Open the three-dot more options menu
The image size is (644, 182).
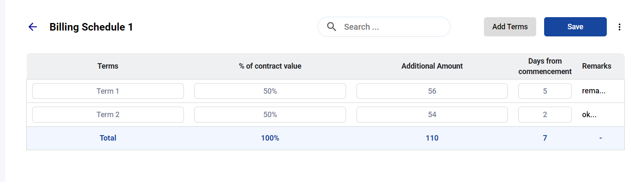point(619,27)
